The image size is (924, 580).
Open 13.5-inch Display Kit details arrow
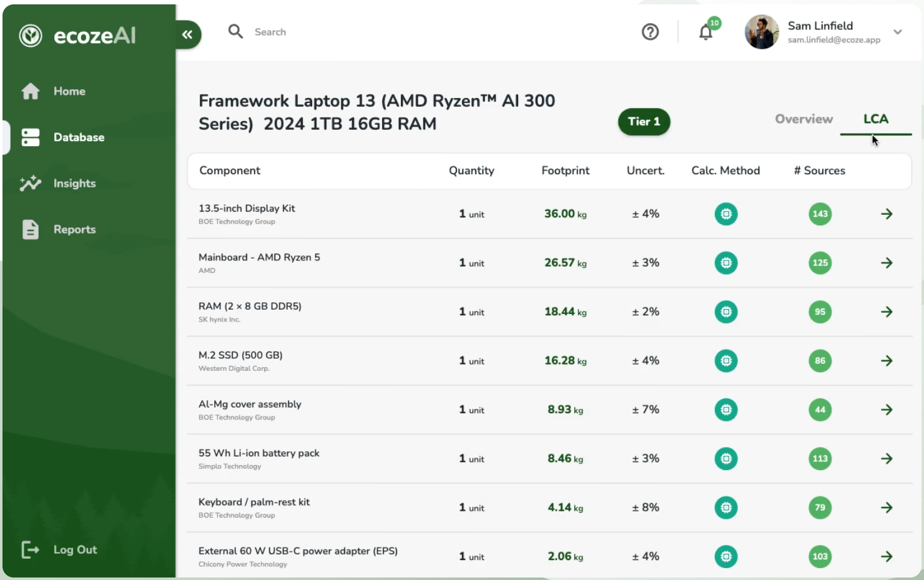[x=887, y=214]
